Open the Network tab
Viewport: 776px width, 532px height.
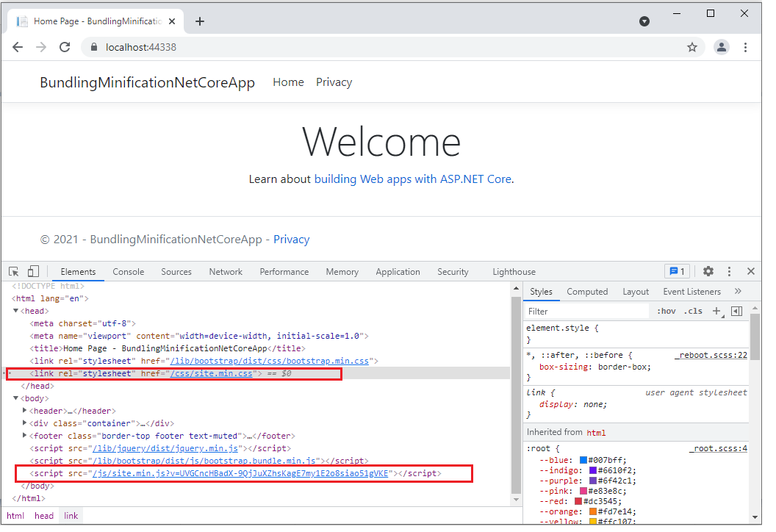[x=226, y=272]
